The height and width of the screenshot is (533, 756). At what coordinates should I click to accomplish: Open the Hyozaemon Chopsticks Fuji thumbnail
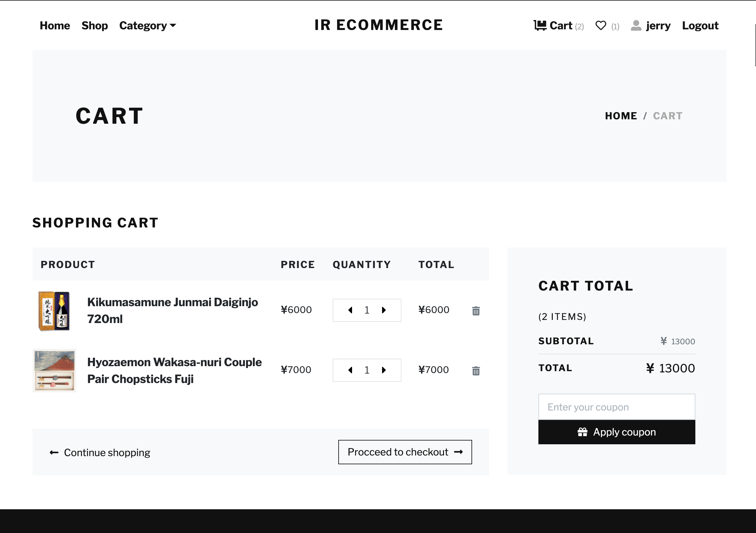[54, 371]
